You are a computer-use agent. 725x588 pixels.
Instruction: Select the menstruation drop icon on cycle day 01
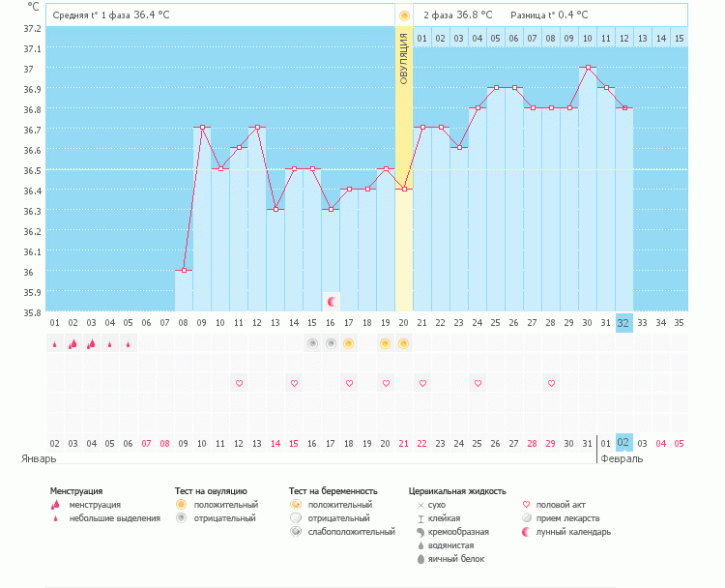pyautogui.click(x=55, y=343)
